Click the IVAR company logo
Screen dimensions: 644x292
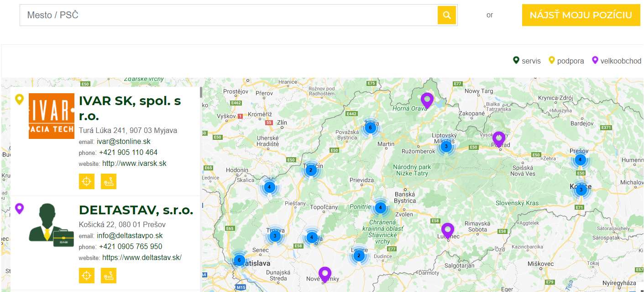click(x=52, y=116)
